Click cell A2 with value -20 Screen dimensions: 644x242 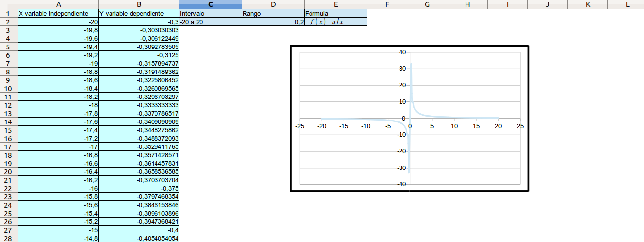[x=58, y=22]
